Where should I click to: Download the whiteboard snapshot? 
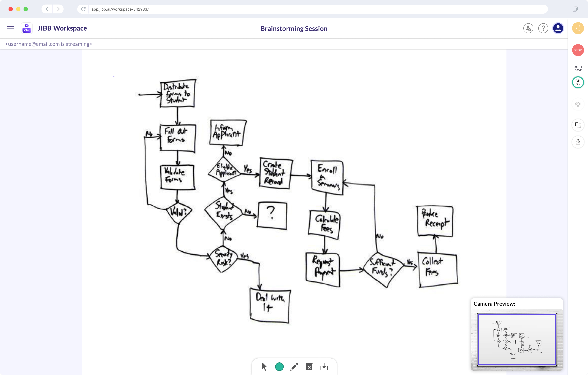pos(324,367)
